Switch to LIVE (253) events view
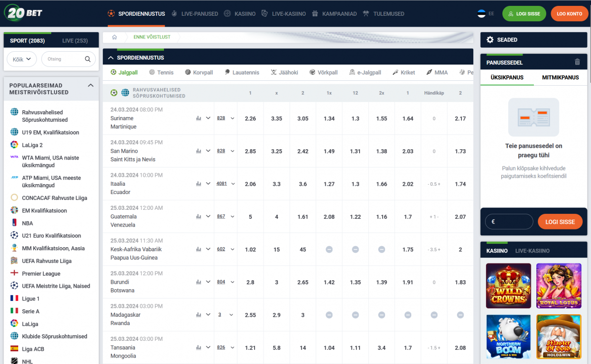 75,40
